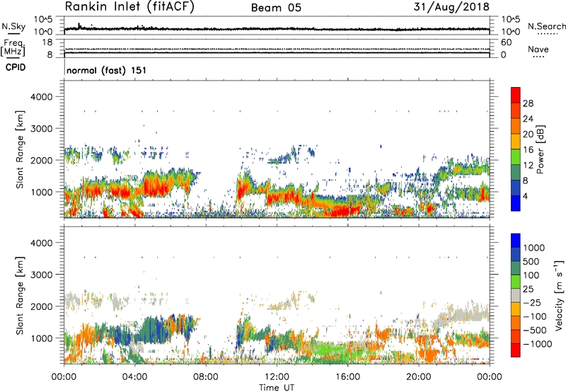The height and width of the screenshot is (392, 566).
Task: Click the '4000' tick on the power panel
Action: (x=41, y=97)
